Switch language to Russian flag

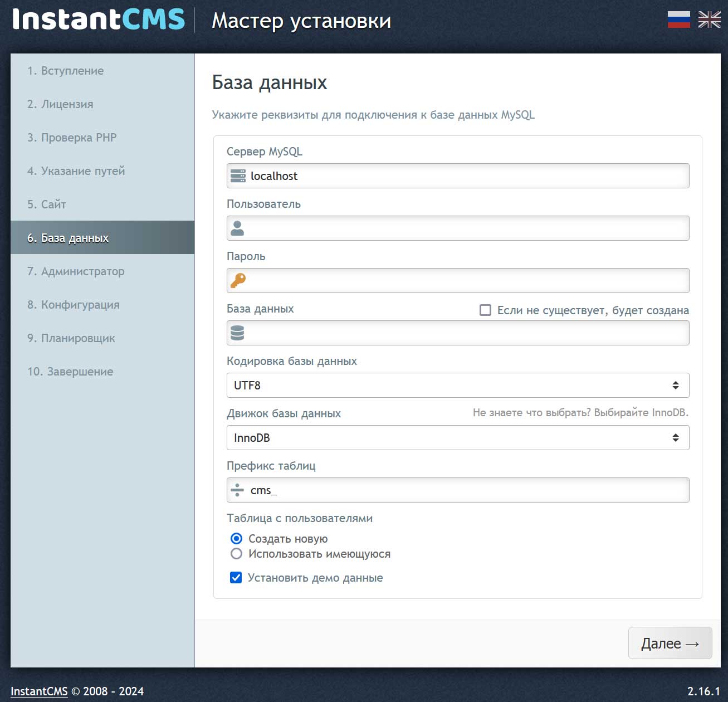[x=678, y=19]
